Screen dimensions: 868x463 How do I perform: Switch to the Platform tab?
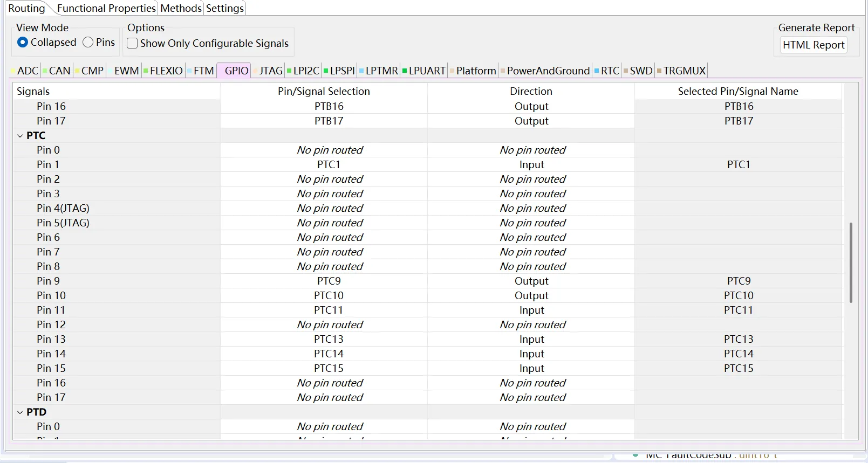click(x=473, y=71)
